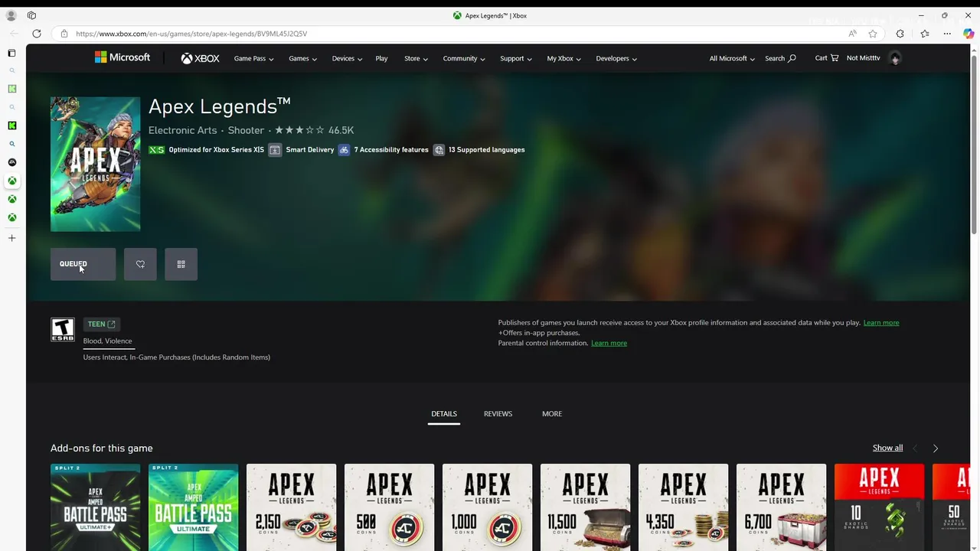Screen dimensions: 980x551
Task: Expand the All Microsoft menu
Action: (x=732, y=58)
